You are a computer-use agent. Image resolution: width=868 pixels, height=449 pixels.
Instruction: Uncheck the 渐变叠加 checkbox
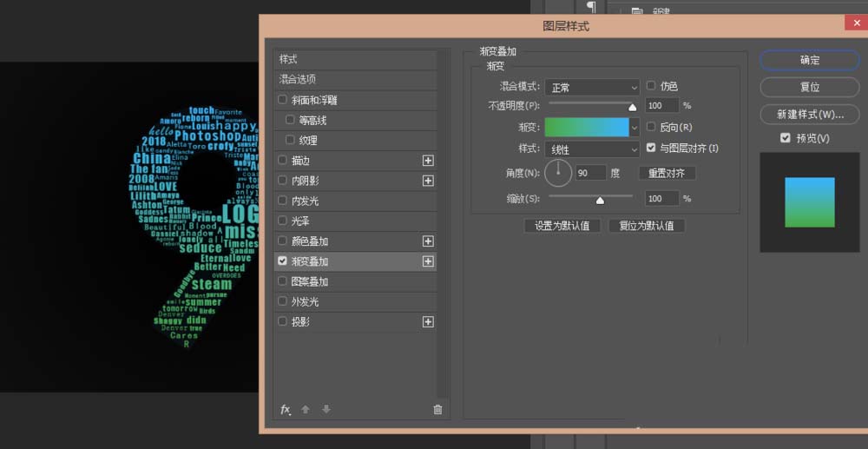(x=282, y=261)
